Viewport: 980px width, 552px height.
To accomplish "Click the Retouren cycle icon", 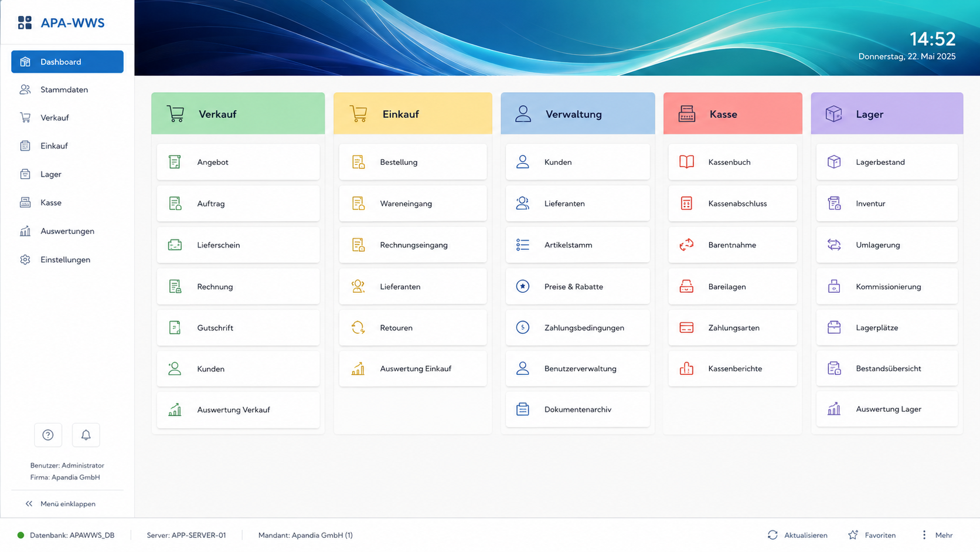I will pos(358,327).
